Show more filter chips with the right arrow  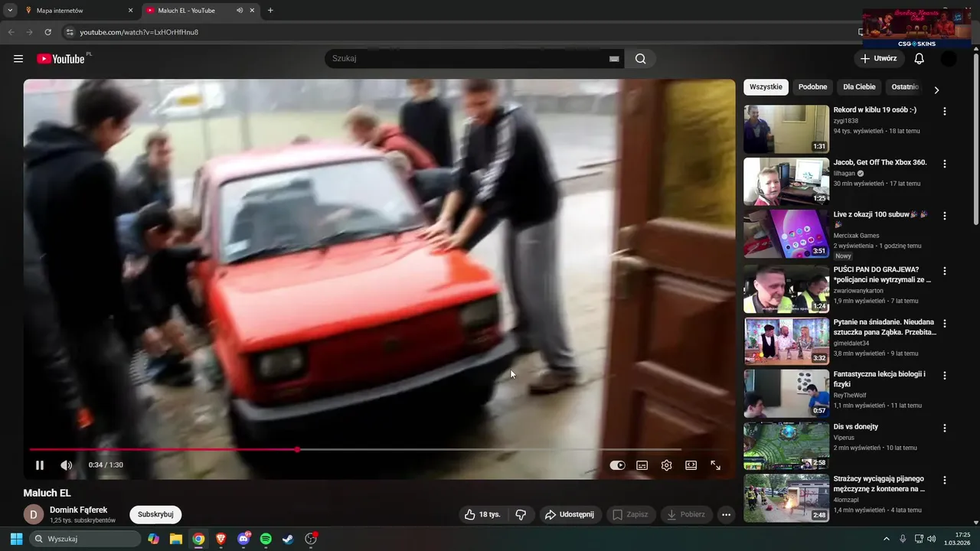(936, 90)
